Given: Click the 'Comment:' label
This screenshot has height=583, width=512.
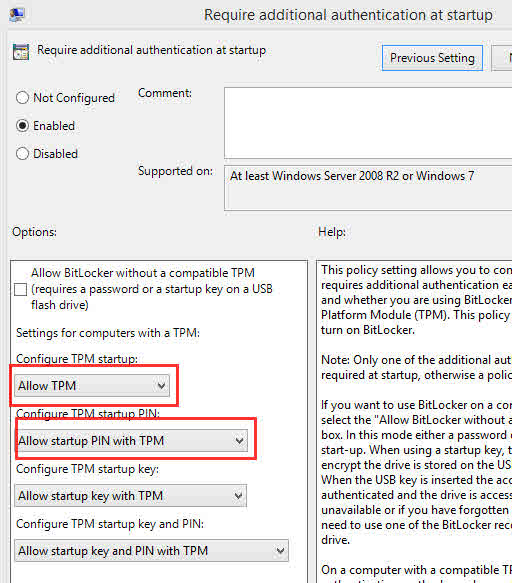Looking at the screenshot, I should [x=165, y=93].
